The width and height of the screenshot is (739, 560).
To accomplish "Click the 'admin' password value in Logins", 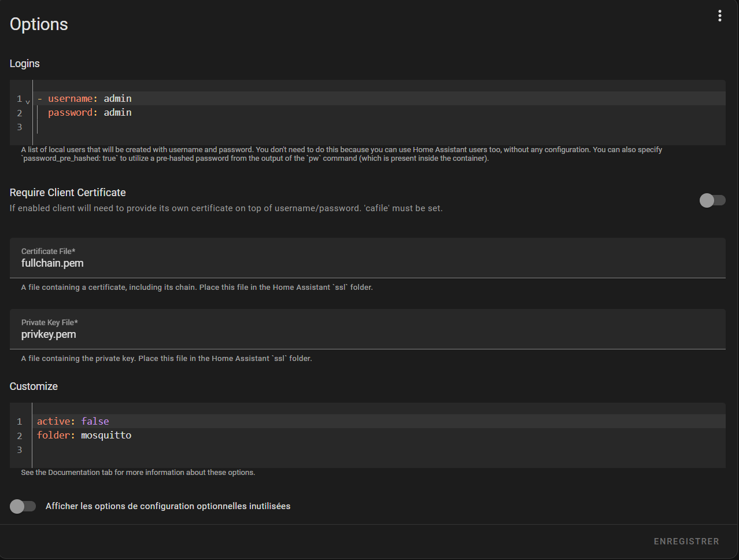I will [117, 112].
